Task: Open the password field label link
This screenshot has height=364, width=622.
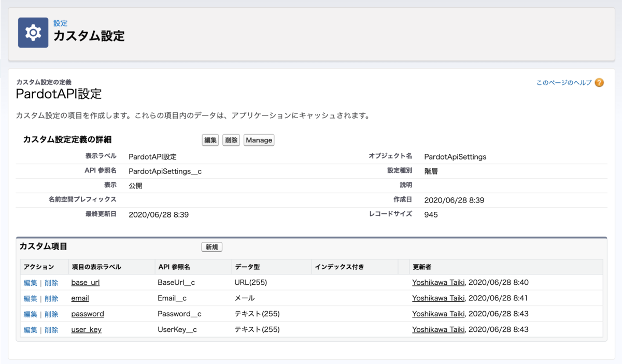Action: 88,314
